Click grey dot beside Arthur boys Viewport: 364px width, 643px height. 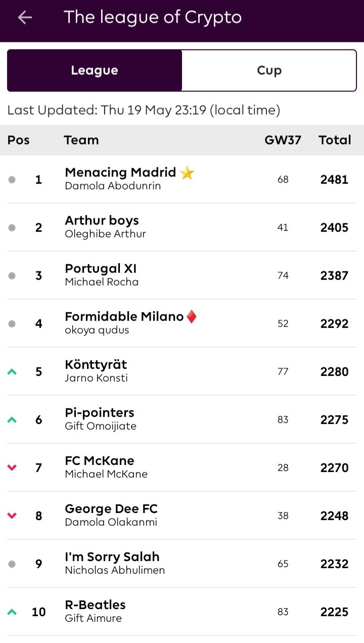click(x=12, y=228)
